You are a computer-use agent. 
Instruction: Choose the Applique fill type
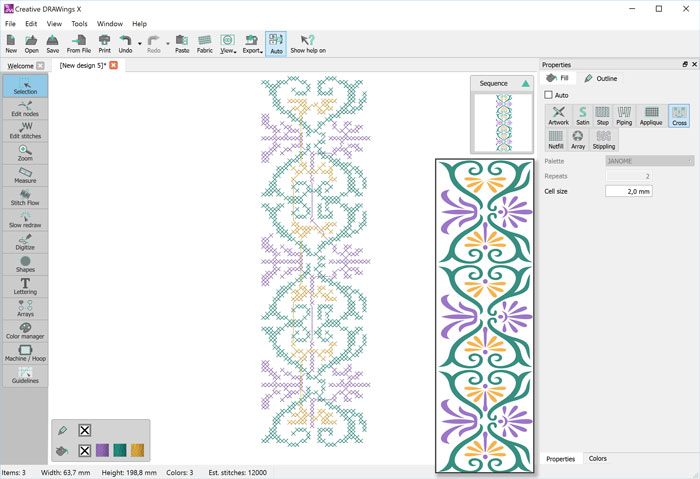pos(651,116)
